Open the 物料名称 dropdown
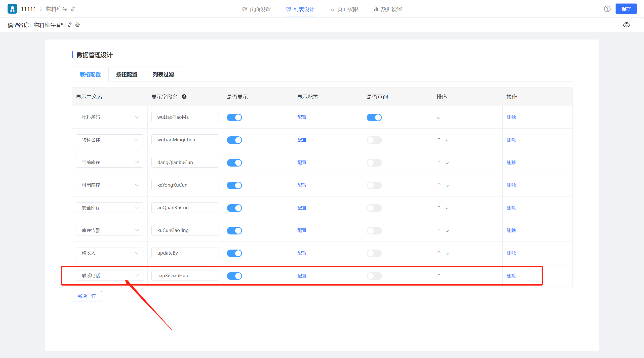 click(x=110, y=140)
